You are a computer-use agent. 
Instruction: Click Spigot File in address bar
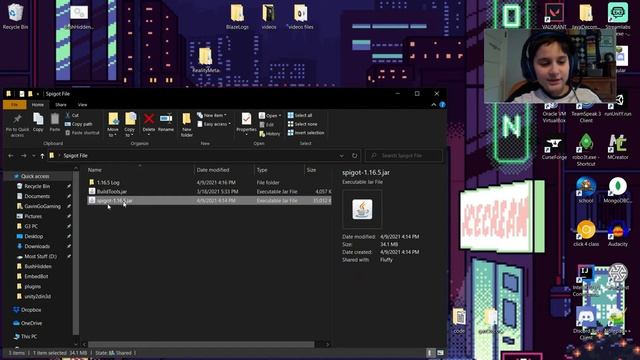pos(76,156)
